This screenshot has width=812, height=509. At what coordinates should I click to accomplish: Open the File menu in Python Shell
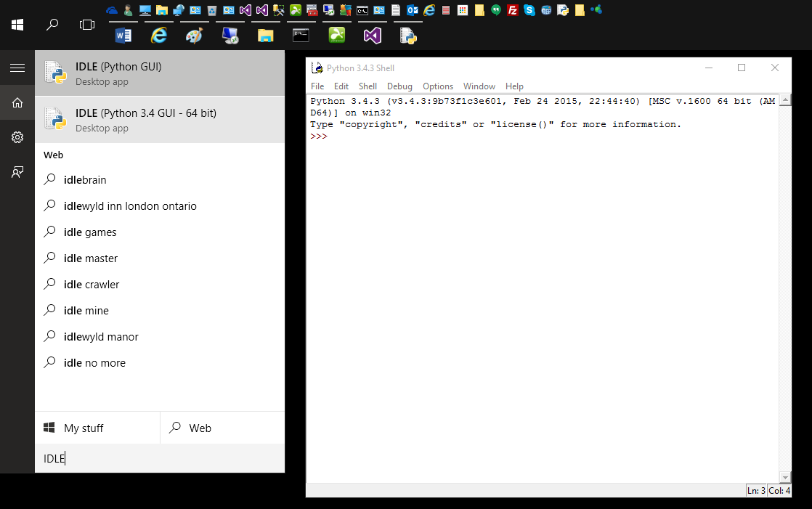(x=317, y=86)
